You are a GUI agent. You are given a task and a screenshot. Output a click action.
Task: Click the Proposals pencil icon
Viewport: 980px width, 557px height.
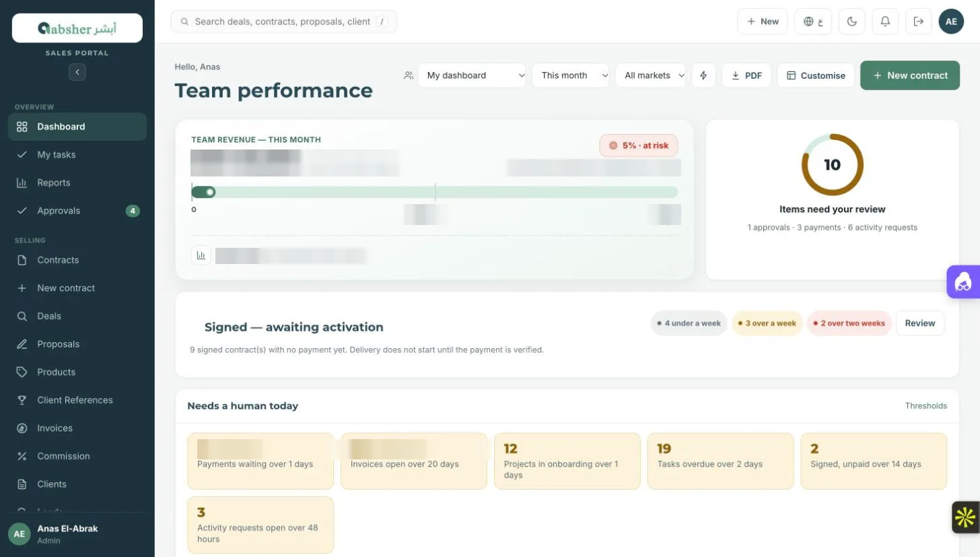(22, 344)
